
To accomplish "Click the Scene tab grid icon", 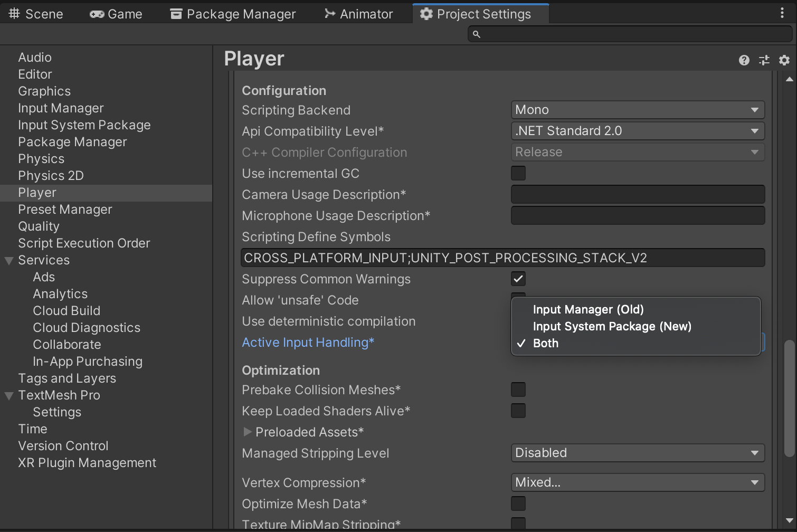I will (13, 13).
